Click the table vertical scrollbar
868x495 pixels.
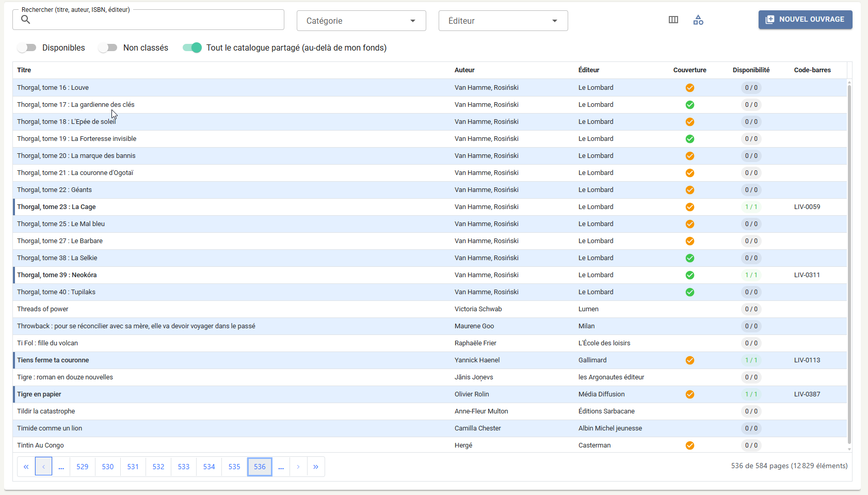[x=849, y=263]
